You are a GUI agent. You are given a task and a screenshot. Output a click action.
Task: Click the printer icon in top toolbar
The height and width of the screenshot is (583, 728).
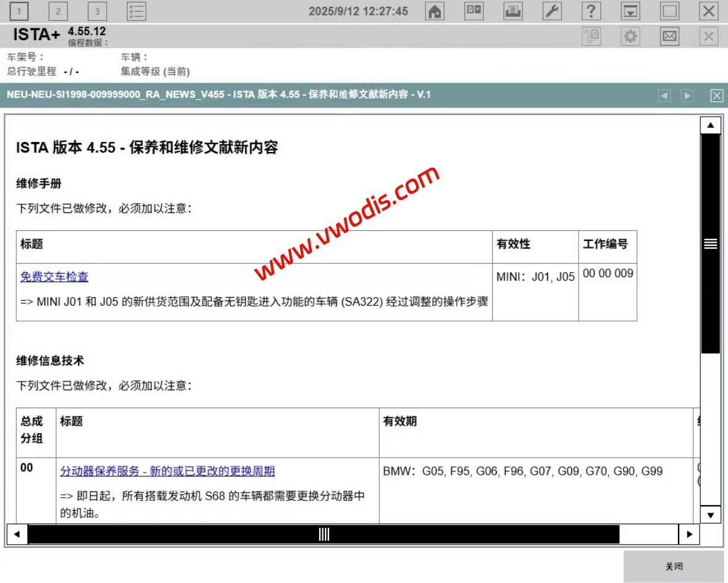click(x=513, y=11)
